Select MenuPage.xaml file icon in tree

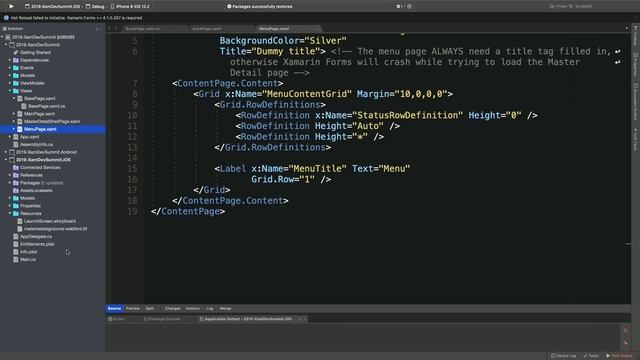click(20, 129)
